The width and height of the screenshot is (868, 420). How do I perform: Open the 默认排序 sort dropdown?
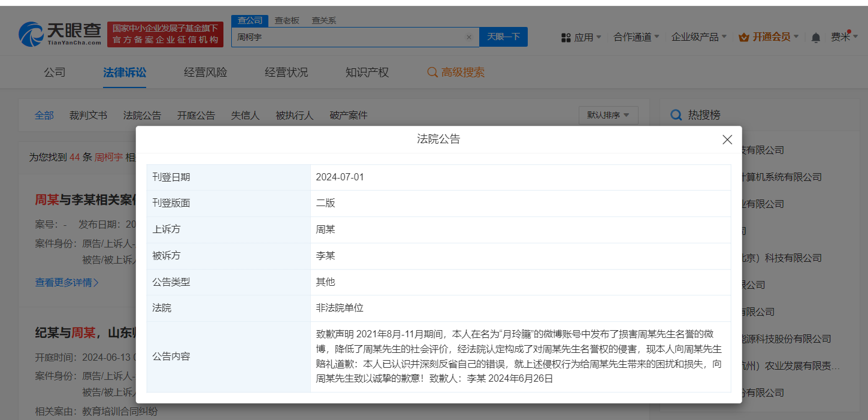[x=608, y=115]
